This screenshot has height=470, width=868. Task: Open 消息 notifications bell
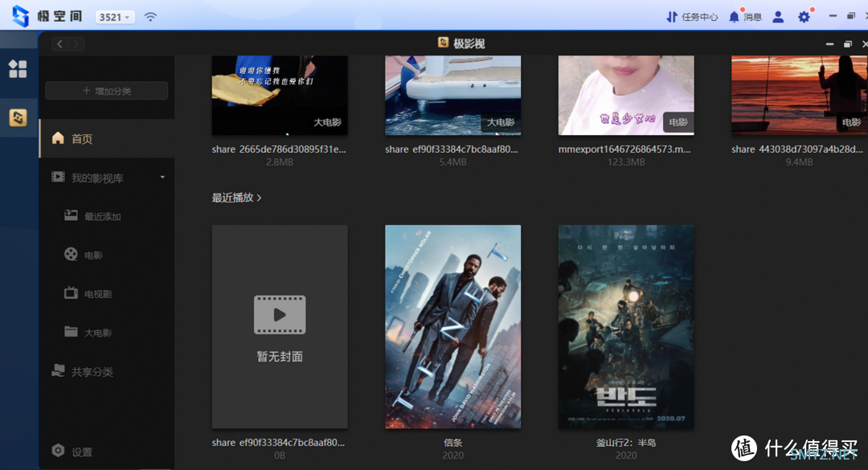click(x=745, y=17)
